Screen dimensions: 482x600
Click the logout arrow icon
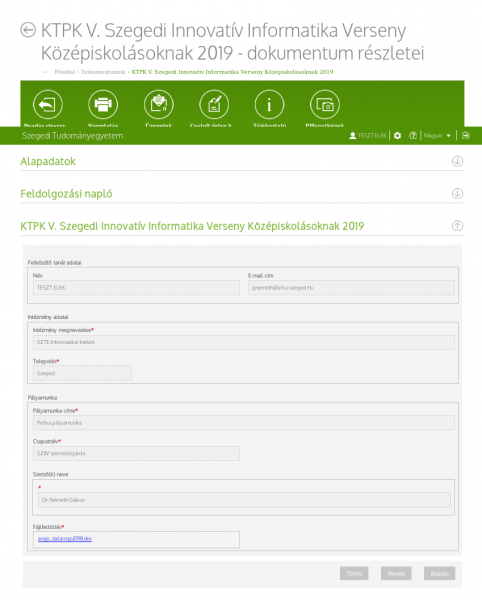466,135
